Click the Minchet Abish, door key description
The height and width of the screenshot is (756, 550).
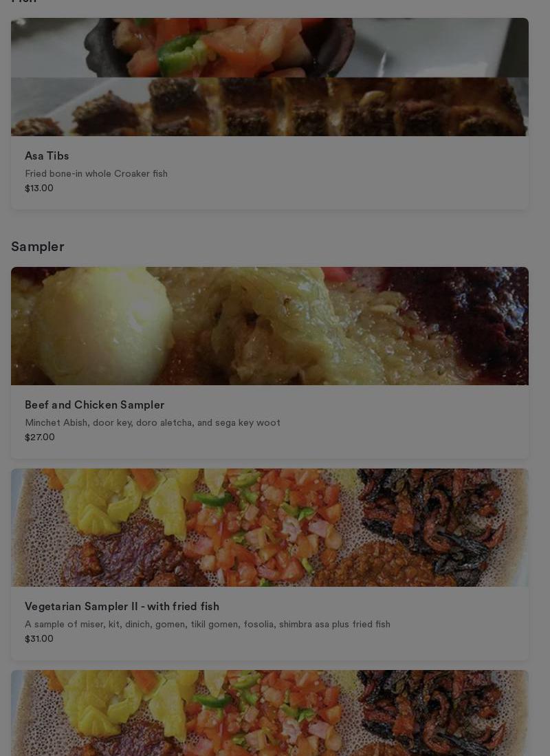pyautogui.click(x=153, y=423)
